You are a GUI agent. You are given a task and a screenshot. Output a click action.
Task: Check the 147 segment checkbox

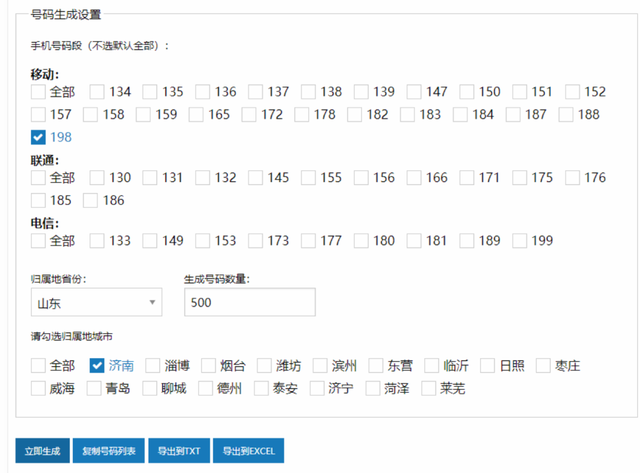(x=413, y=92)
